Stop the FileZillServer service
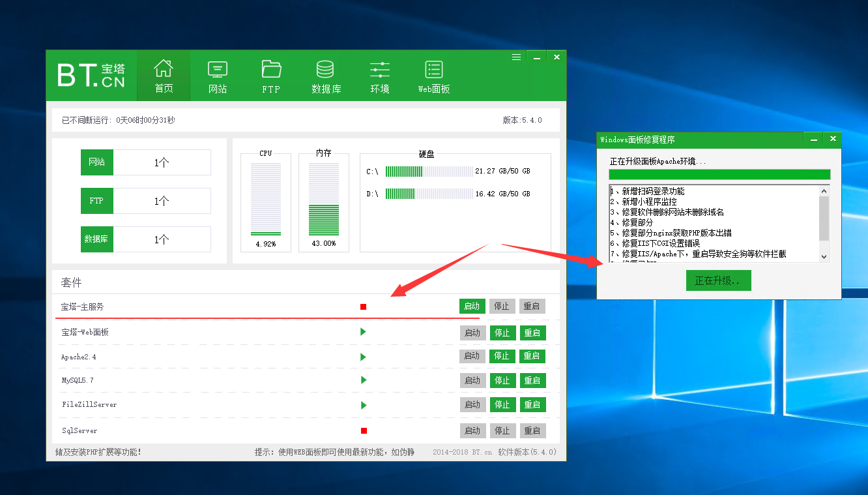 [502, 404]
